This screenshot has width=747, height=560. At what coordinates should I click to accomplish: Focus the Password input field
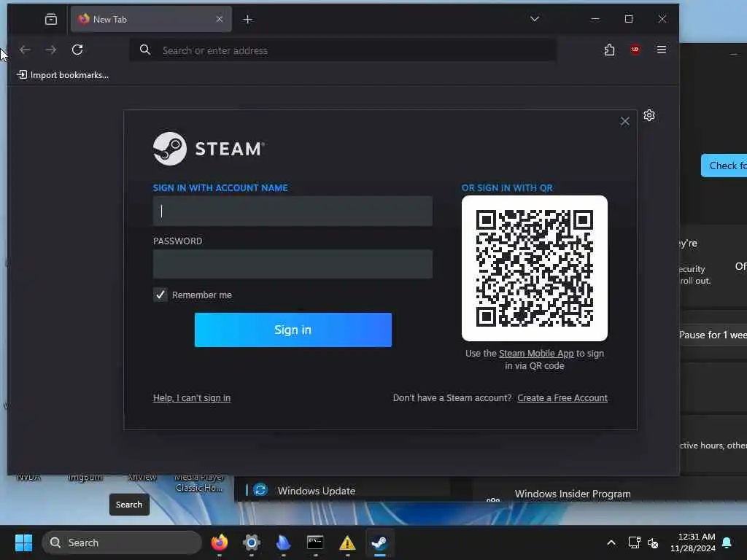tap(293, 264)
